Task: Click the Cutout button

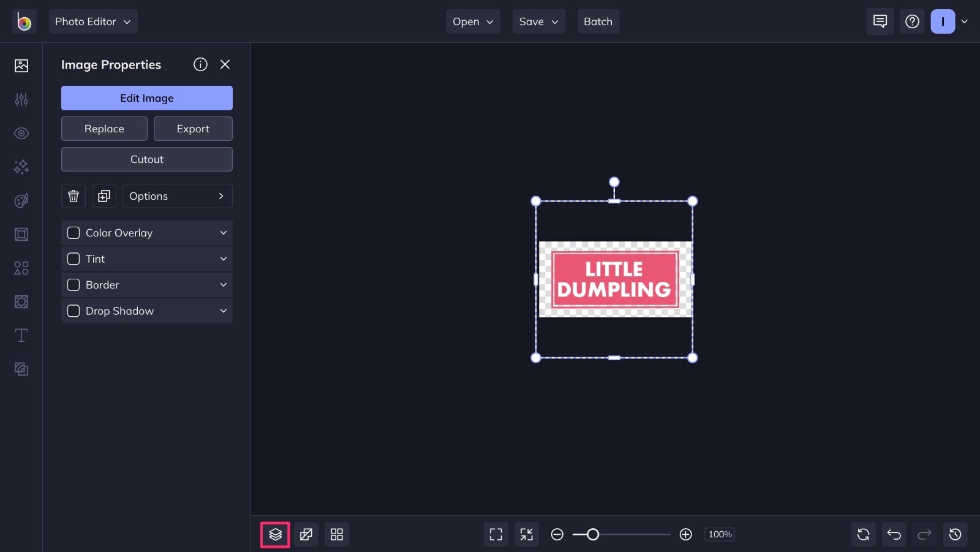Action: [x=146, y=159]
